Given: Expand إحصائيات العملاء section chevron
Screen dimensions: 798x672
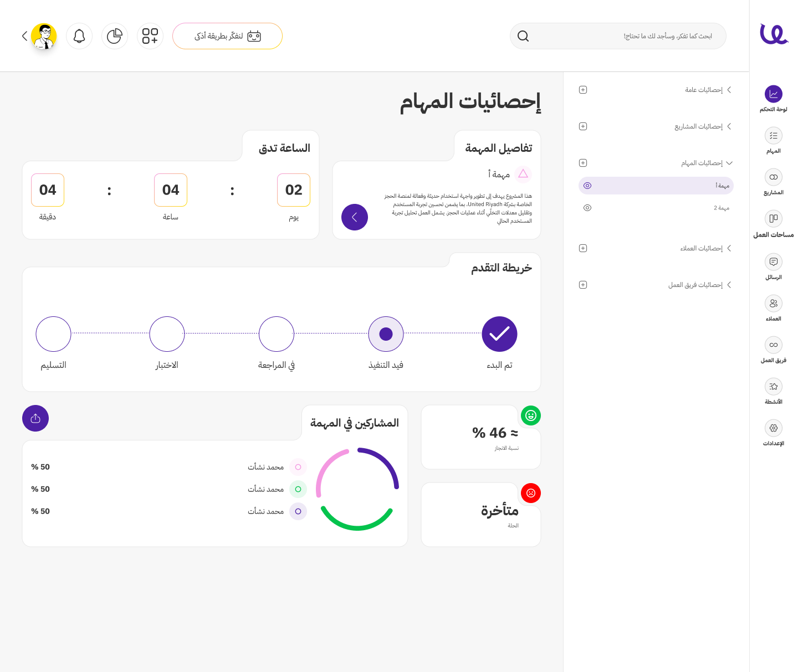Looking at the screenshot, I should [729, 248].
